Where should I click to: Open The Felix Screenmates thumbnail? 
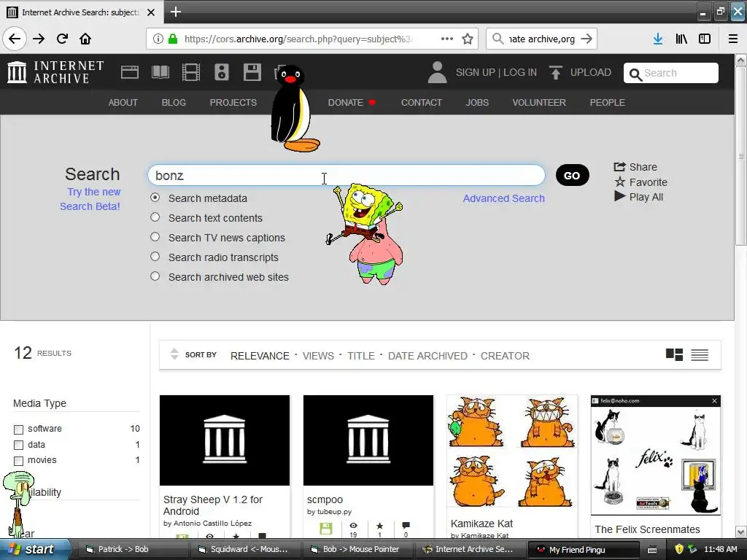tap(656, 455)
